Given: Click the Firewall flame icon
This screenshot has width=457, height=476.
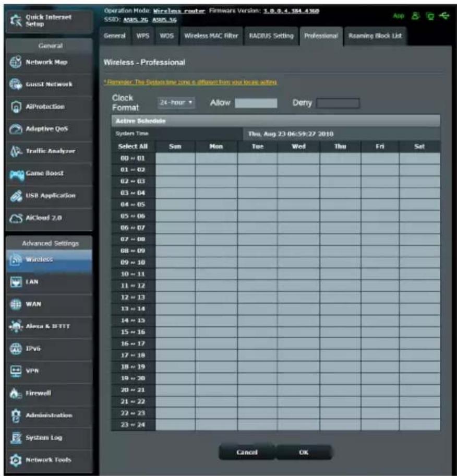Looking at the screenshot, I should [x=15, y=393].
